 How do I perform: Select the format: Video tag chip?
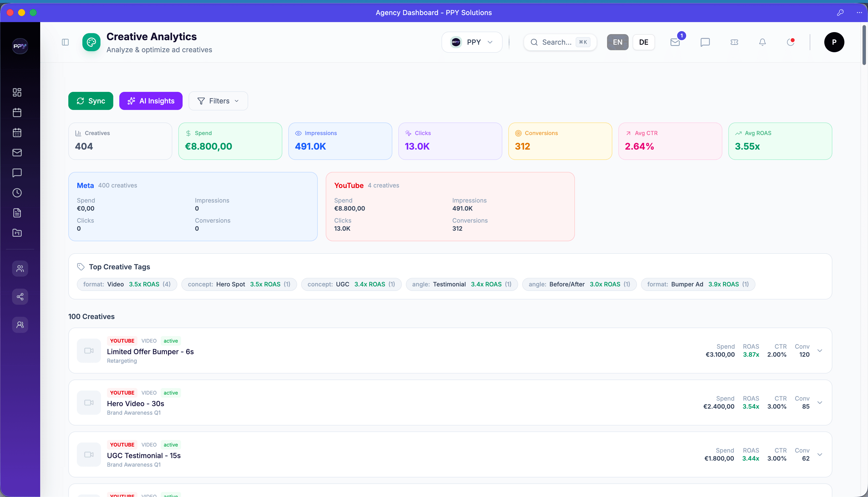[x=127, y=284]
